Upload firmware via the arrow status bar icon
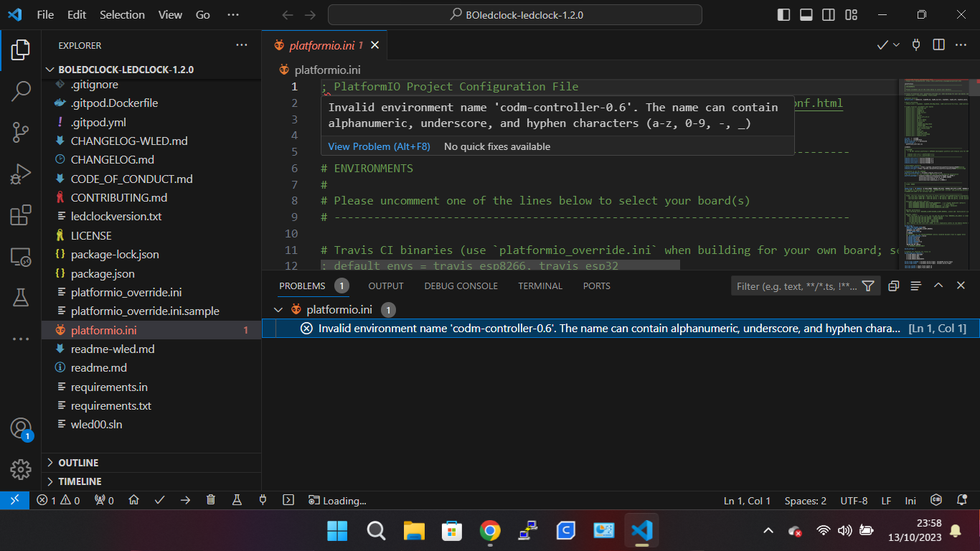This screenshot has height=551, width=980. (x=185, y=500)
